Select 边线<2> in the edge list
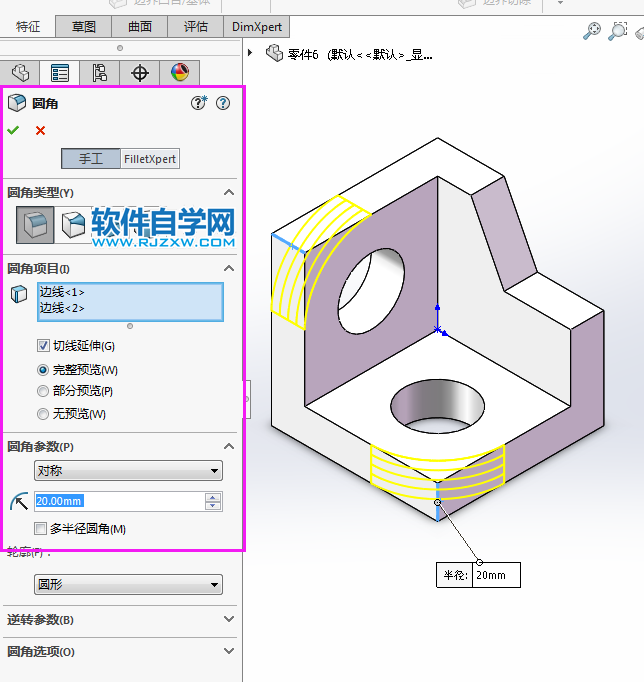This screenshot has height=682, width=644. point(62,308)
